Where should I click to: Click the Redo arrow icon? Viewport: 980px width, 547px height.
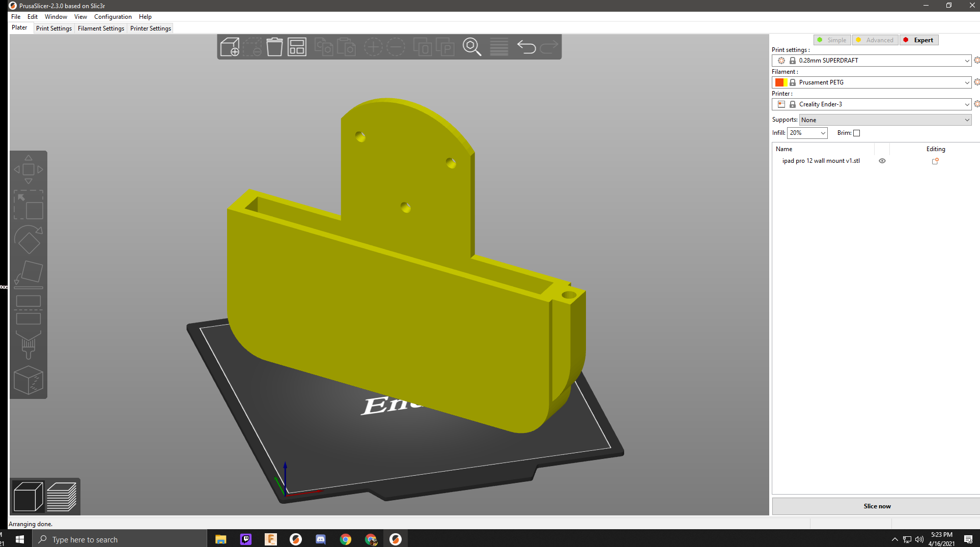point(549,47)
